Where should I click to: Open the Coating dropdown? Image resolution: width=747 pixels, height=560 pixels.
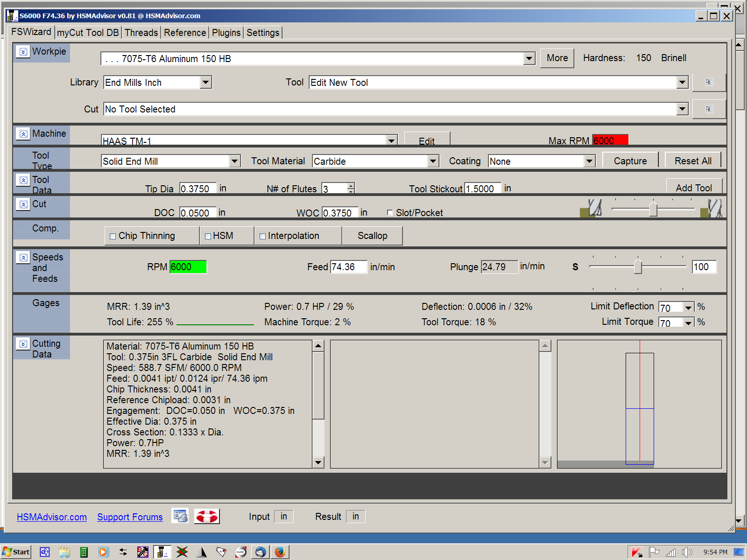589,161
